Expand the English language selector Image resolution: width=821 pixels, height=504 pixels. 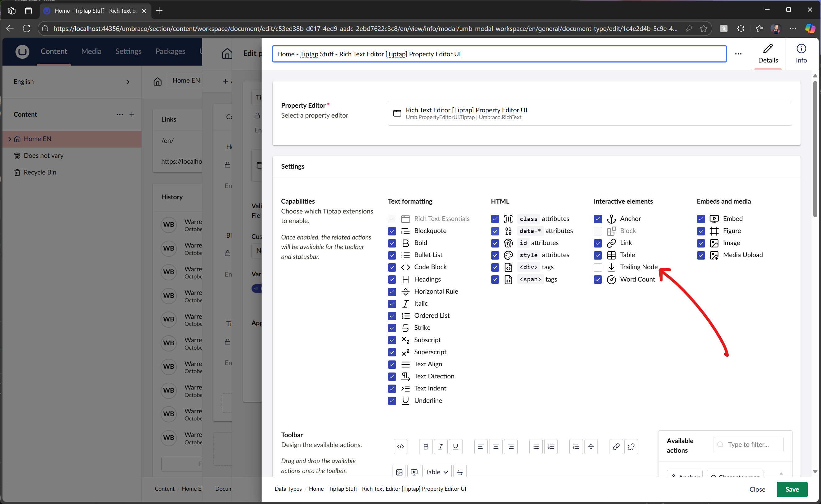[127, 82]
